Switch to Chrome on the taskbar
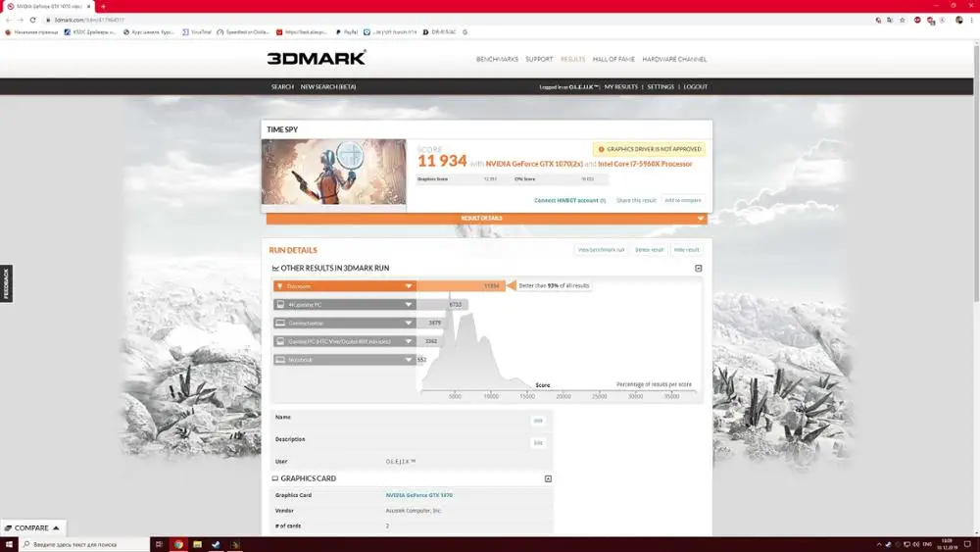The height and width of the screenshot is (552, 980). pos(178,544)
